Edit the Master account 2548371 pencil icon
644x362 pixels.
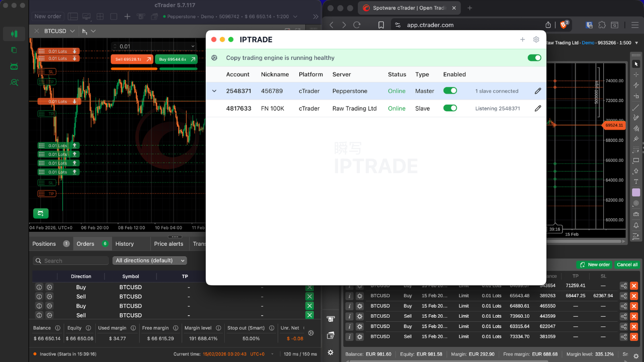(538, 91)
